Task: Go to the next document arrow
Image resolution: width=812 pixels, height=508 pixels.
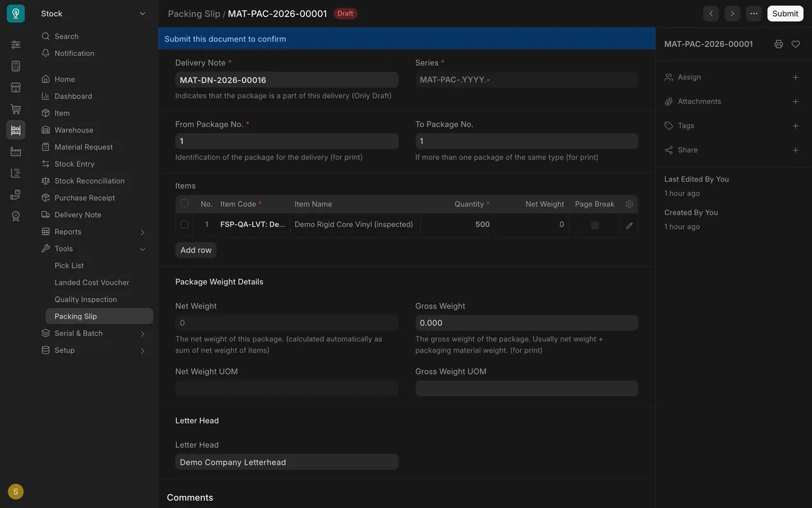Action: pos(733,13)
